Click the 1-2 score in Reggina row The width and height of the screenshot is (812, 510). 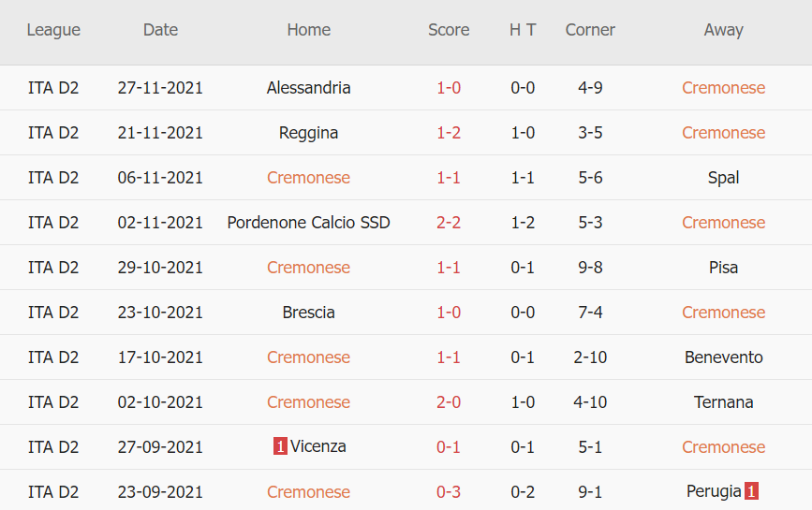(449, 133)
